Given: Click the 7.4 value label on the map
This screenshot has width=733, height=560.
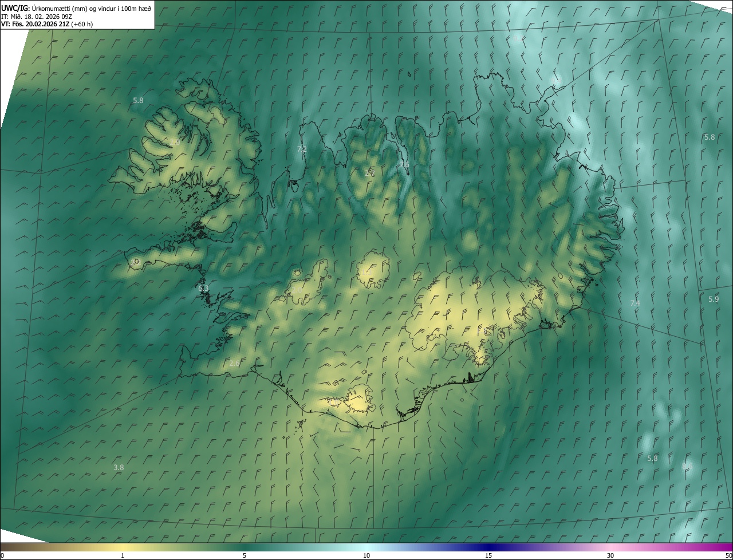Looking at the screenshot, I should [x=635, y=303].
